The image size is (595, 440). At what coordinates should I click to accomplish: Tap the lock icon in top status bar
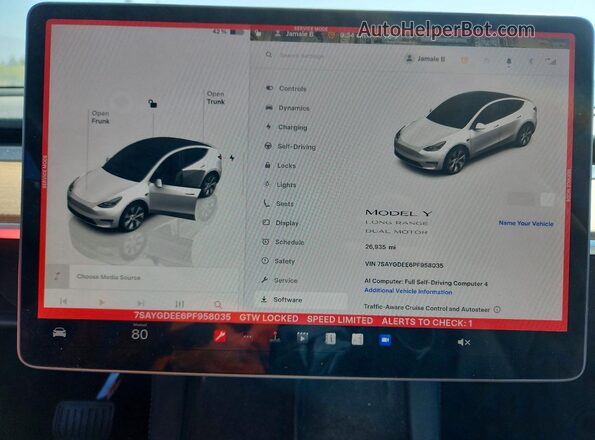point(258,34)
